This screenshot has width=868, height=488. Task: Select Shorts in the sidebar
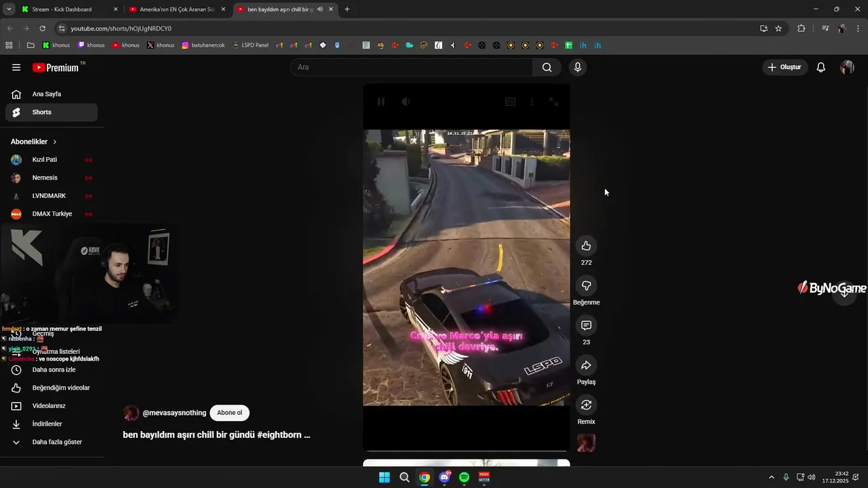coord(52,113)
